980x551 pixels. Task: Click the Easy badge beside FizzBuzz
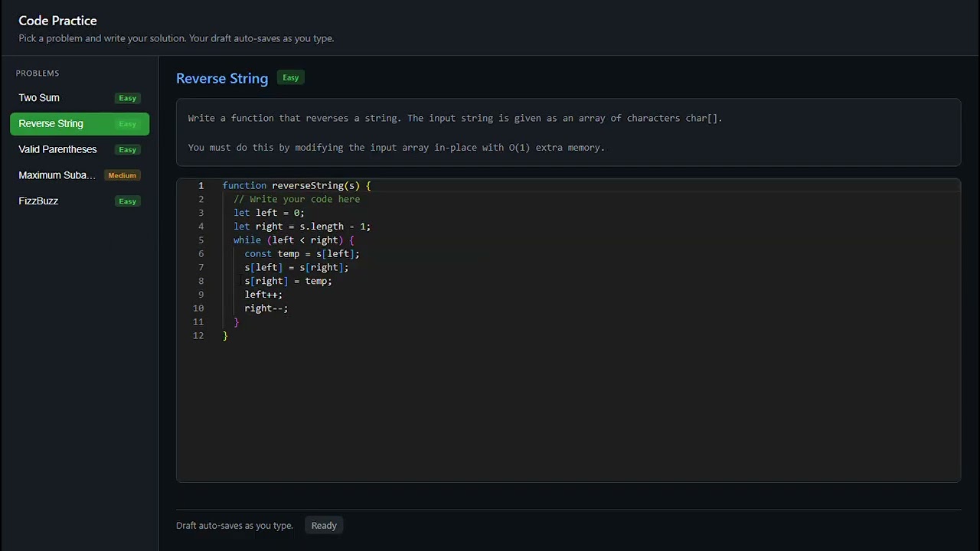pos(127,201)
